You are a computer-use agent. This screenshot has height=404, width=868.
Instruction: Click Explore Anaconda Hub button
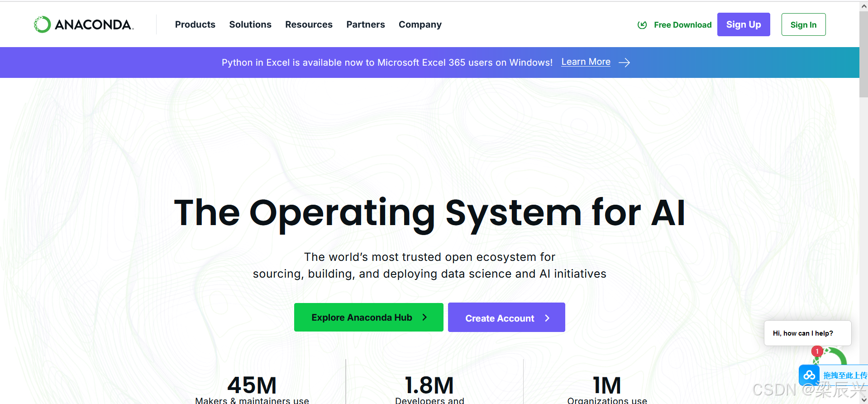(x=368, y=317)
